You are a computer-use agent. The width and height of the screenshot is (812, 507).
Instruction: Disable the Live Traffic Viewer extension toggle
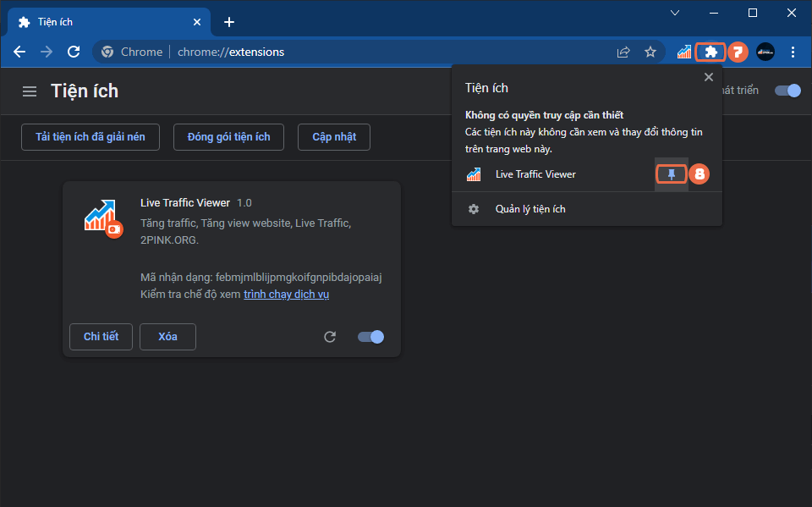pos(370,337)
